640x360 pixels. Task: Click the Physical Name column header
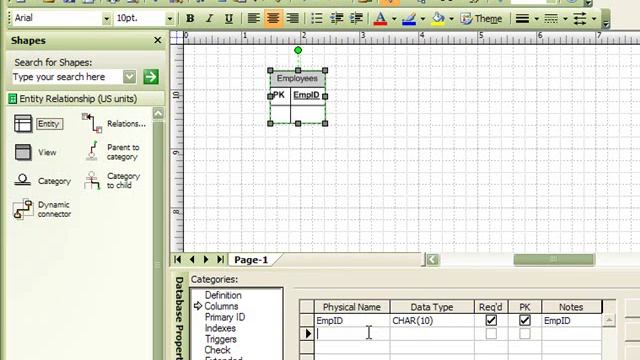(352, 307)
